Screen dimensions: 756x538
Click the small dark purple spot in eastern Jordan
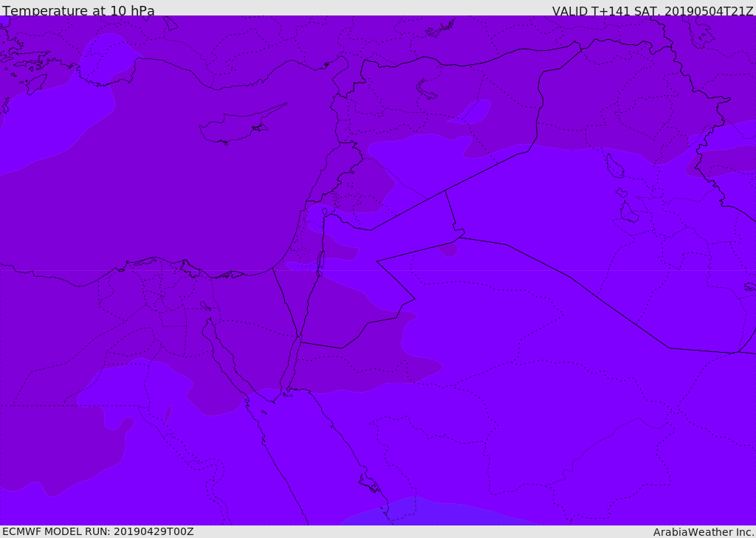point(448,249)
